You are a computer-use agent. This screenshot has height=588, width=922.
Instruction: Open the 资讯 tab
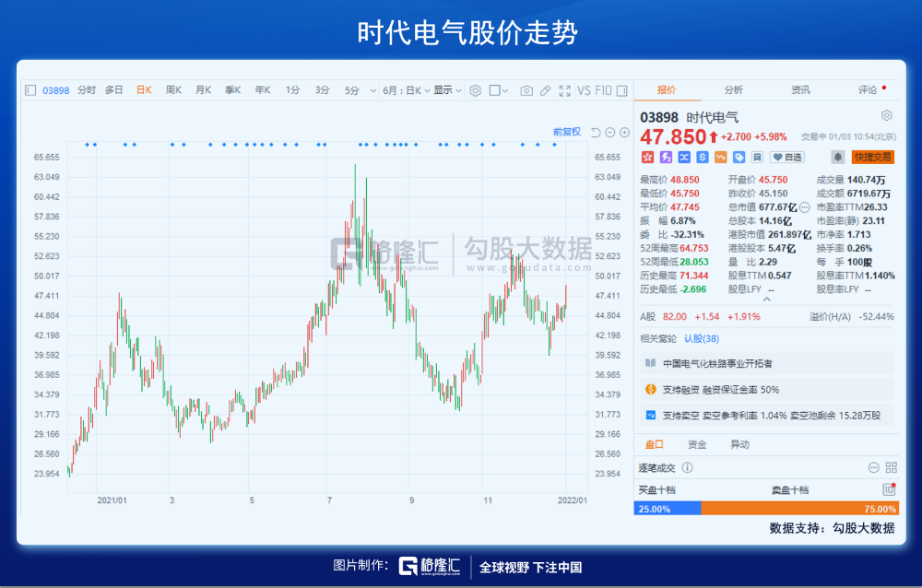pos(800,90)
